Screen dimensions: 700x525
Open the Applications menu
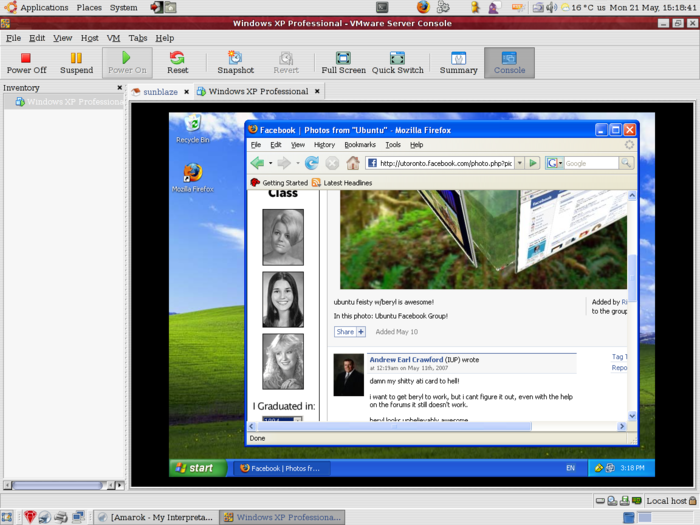click(44, 8)
